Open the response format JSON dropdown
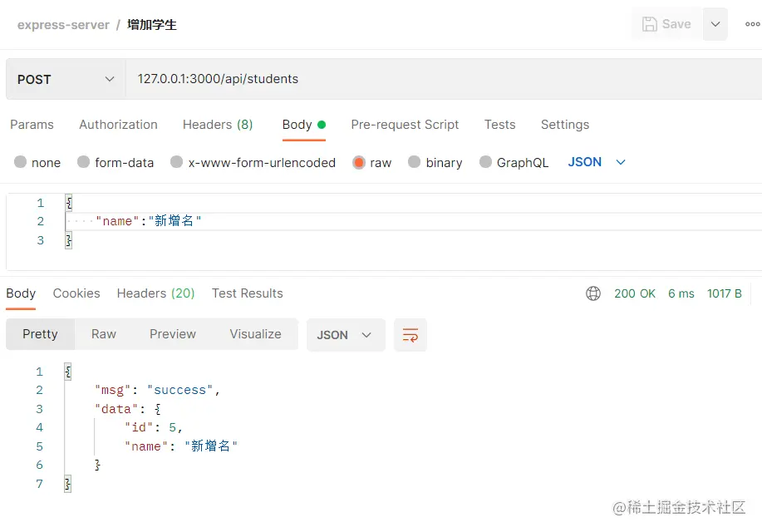Image resolution: width=762 pixels, height=532 pixels. pos(345,335)
